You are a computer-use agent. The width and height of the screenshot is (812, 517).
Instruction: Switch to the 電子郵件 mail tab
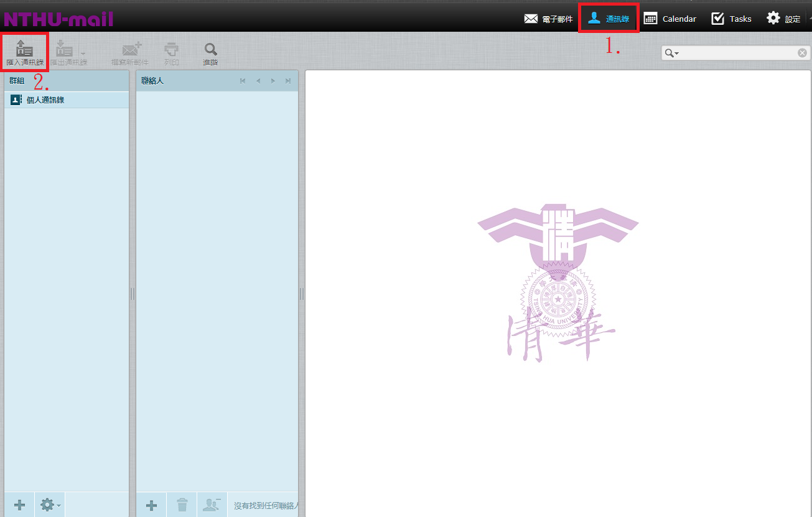[x=548, y=19]
